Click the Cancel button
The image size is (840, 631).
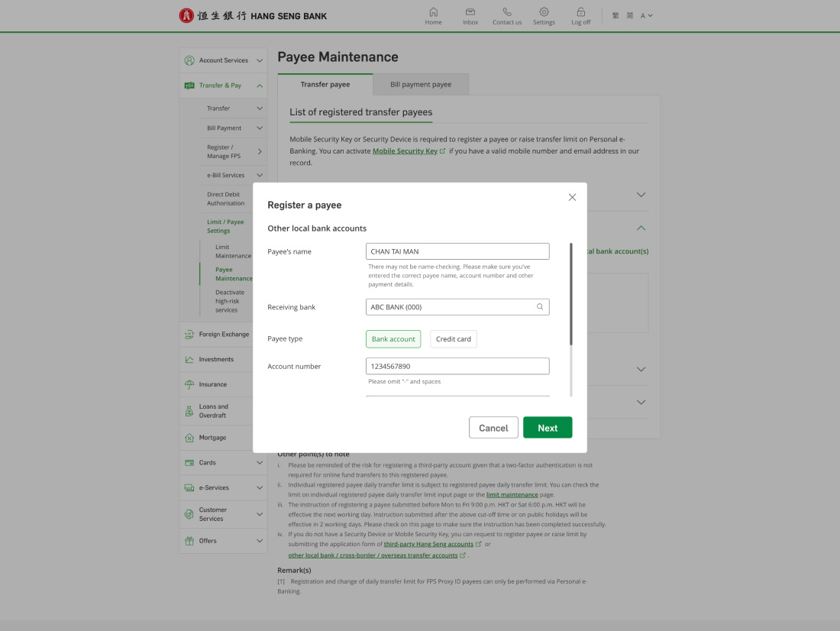coord(493,428)
